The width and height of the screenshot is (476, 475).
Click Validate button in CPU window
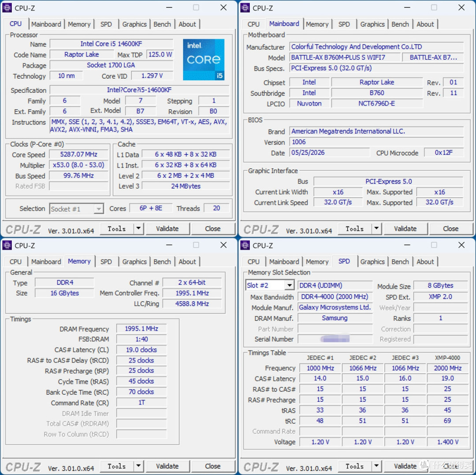click(167, 228)
